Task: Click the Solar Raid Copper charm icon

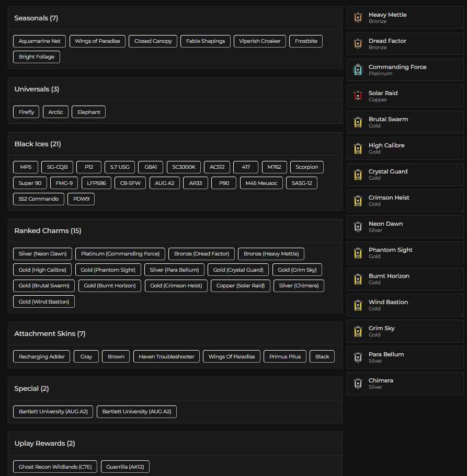Action: (x=358, y=96)
